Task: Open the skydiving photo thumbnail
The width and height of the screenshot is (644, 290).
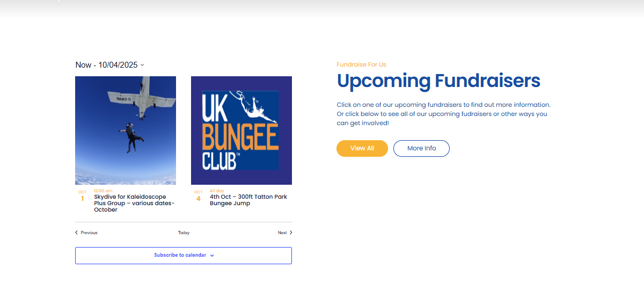Action: (x=126, y=130)
